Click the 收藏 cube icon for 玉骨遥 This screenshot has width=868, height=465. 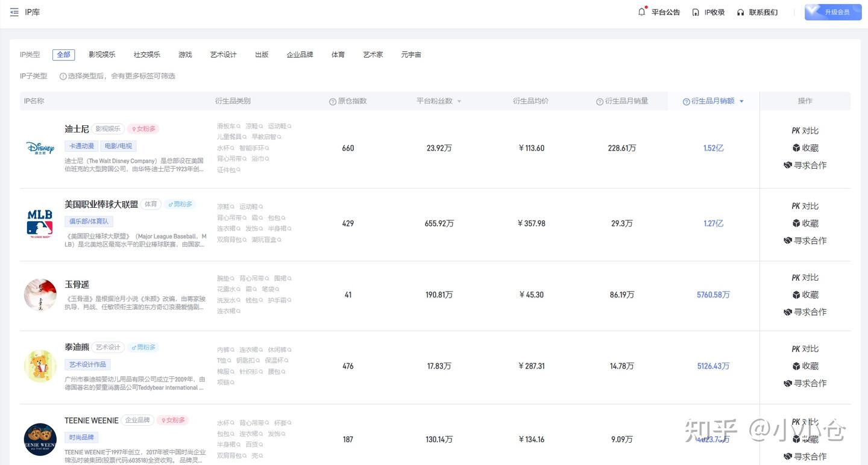point(796,295)
